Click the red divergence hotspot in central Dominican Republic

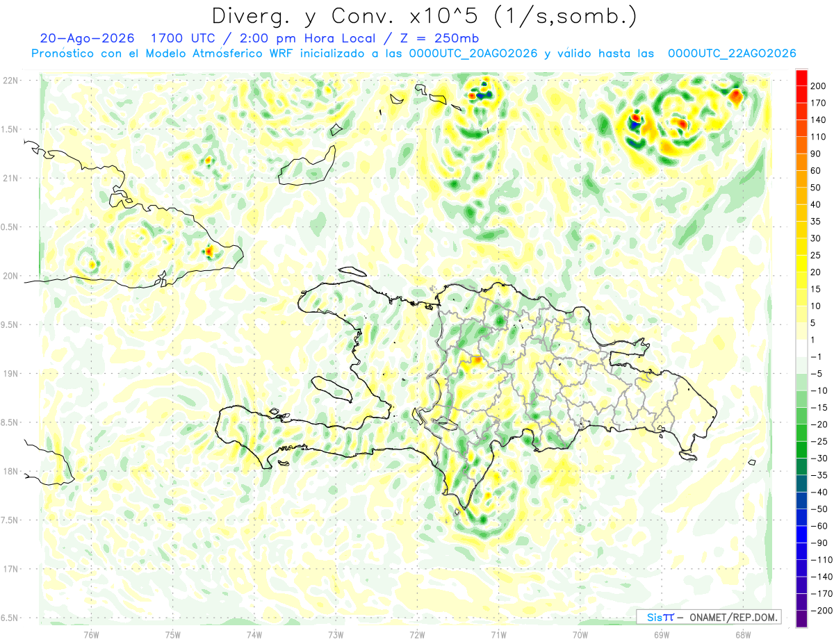tap(477, 360)
